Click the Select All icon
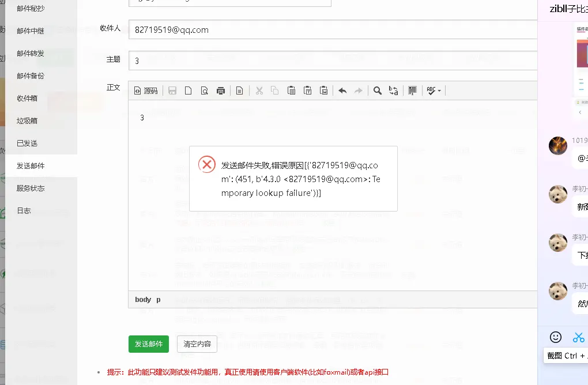The width and height of the screenshot is (588, 385). click(x=412, y=90)
